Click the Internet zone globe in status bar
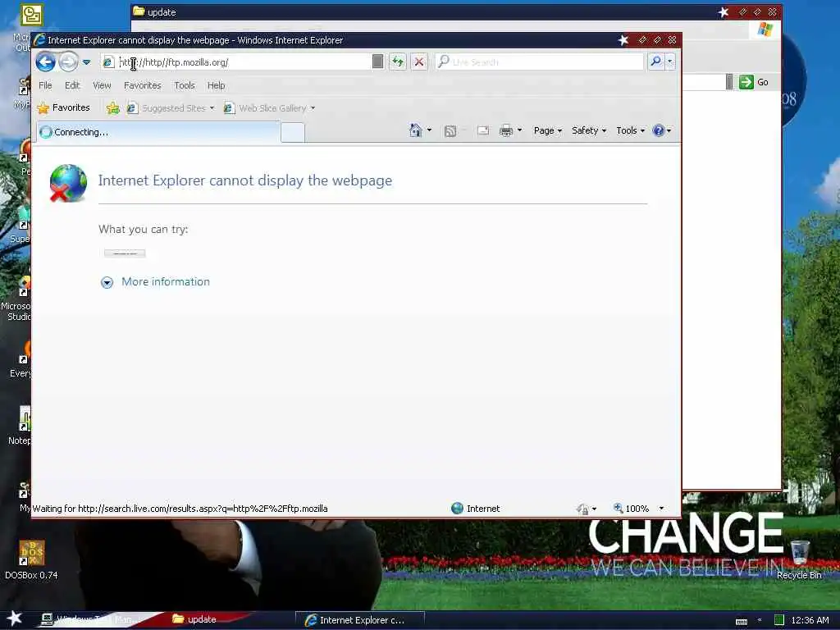 pyautogui.click(x=457, y=509)
